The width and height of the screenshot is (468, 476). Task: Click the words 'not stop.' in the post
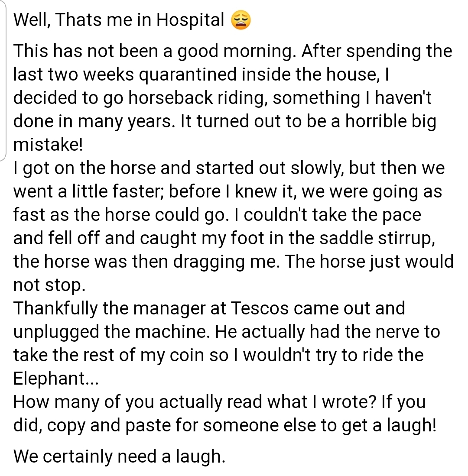tap(49, 285)
